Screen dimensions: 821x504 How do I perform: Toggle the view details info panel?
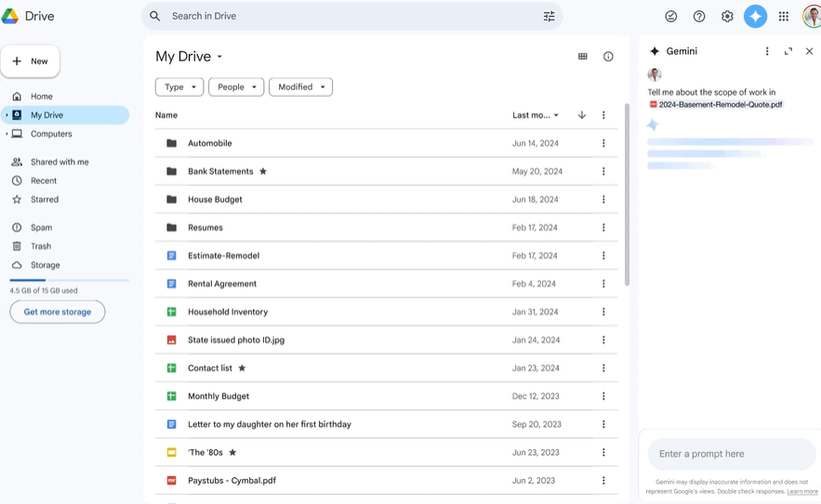608,57
